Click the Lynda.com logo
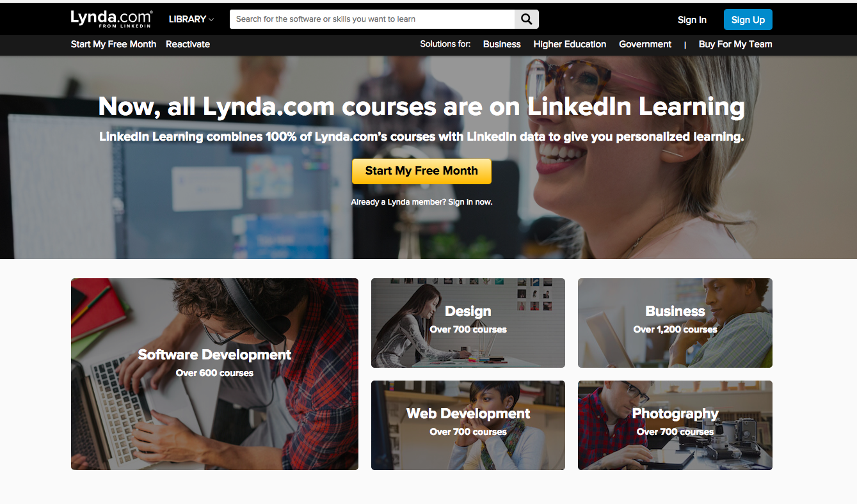 [111, 19]
